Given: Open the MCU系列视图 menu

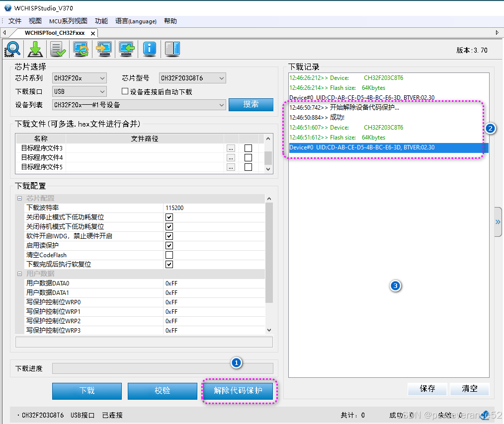Looking at the screenshot, I should 68,21.
